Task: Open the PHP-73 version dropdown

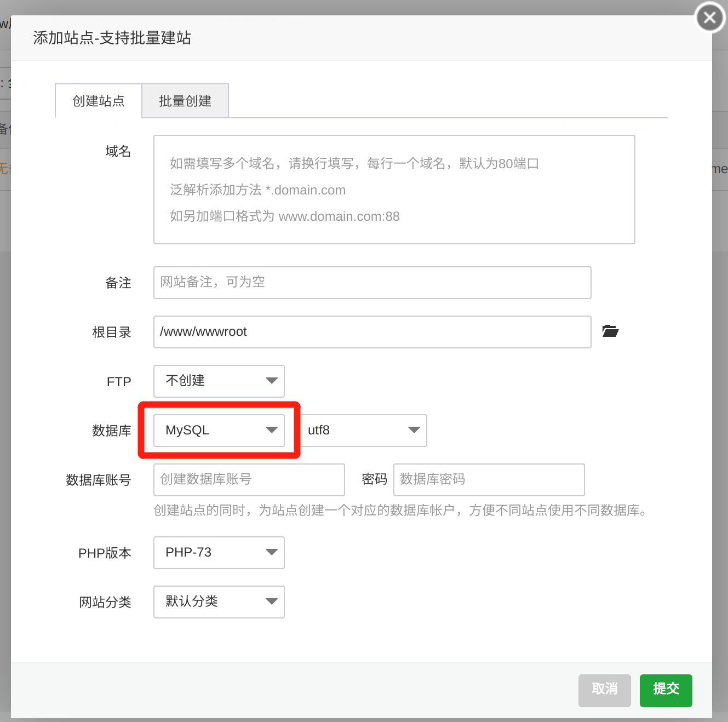Action: pos(219,553)
